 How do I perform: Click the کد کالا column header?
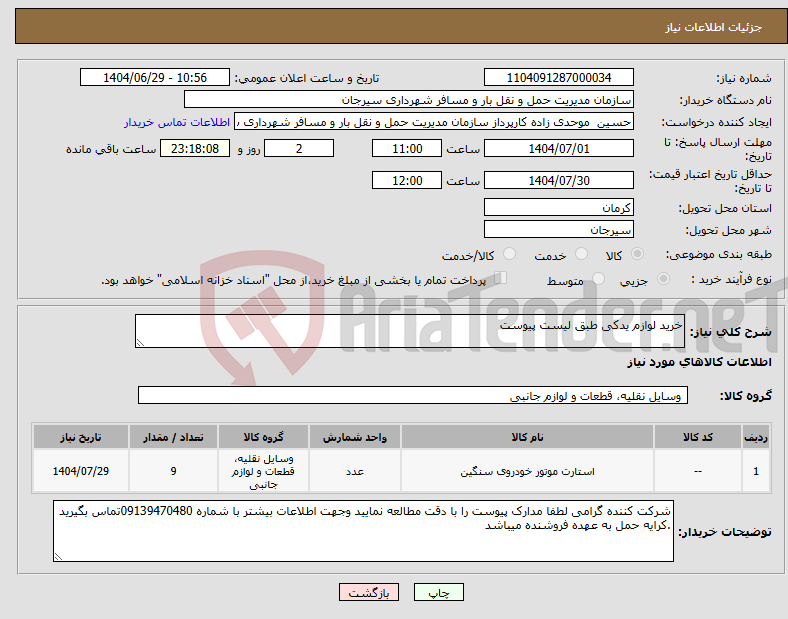click(698, 437)
